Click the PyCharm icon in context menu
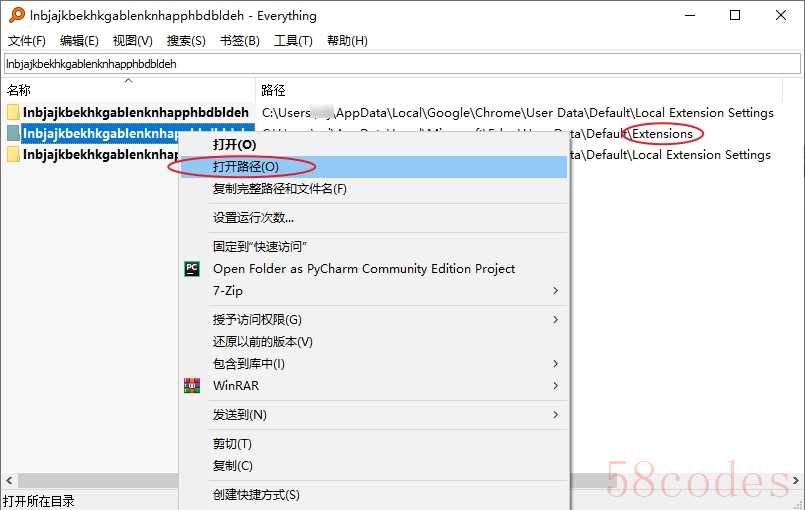The width and height of the screenshot is (805, 510). tap(192, 269)
